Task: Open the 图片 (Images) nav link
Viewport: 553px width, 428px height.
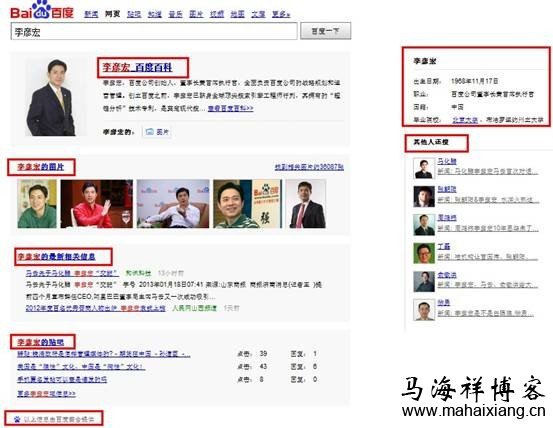Action: tap(196, 14)
